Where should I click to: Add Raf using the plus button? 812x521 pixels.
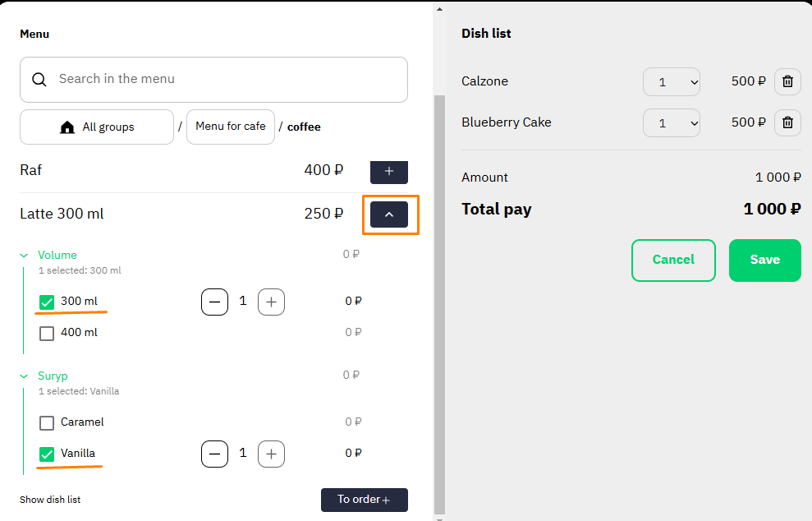389,172
